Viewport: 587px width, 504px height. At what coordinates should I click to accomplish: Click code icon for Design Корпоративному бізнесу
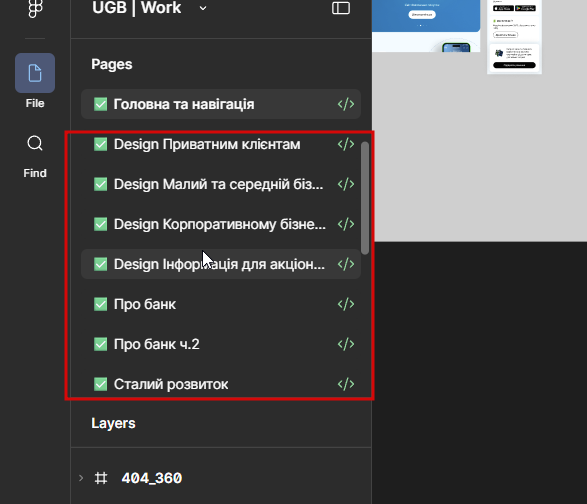click(346, 224)
